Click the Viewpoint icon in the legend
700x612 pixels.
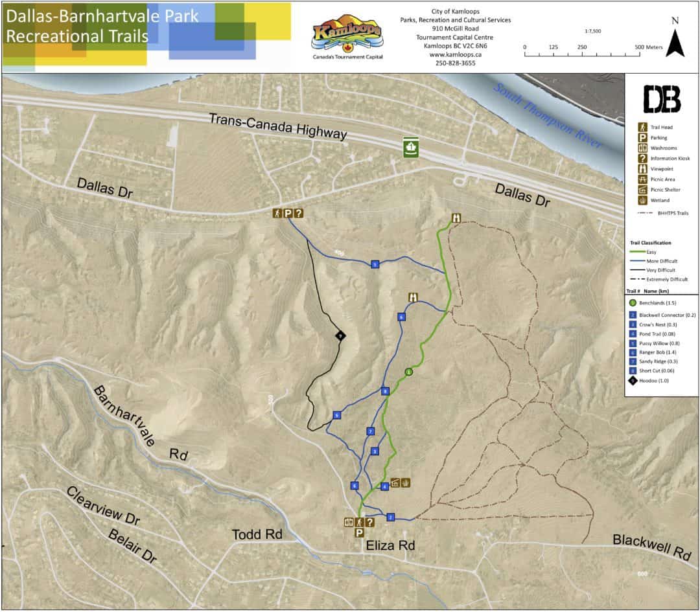point(643,168)
